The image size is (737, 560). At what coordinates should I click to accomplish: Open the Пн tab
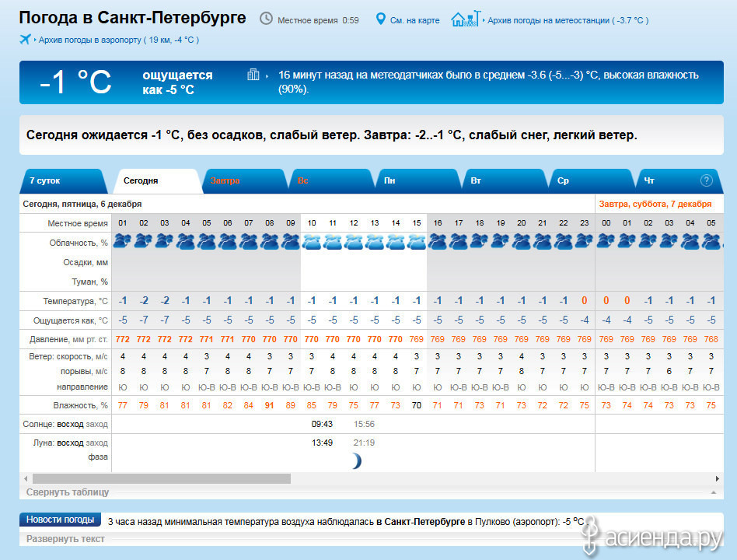click(418, 181)
